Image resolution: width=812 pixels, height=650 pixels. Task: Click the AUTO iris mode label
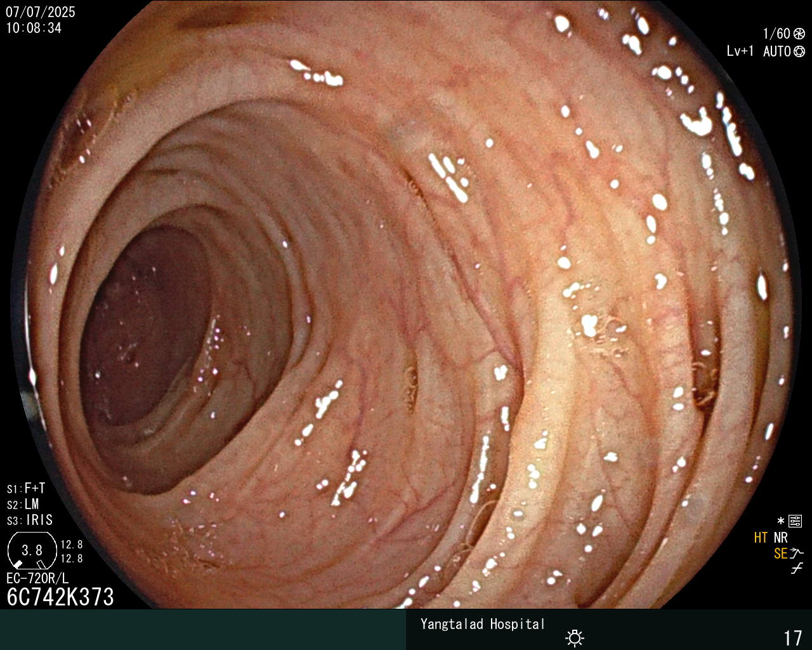(777, 51)
